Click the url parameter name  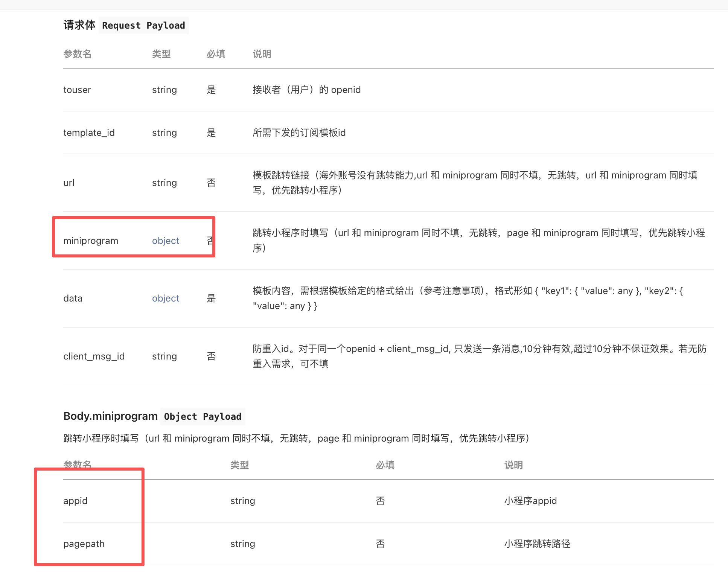point(69,183)
